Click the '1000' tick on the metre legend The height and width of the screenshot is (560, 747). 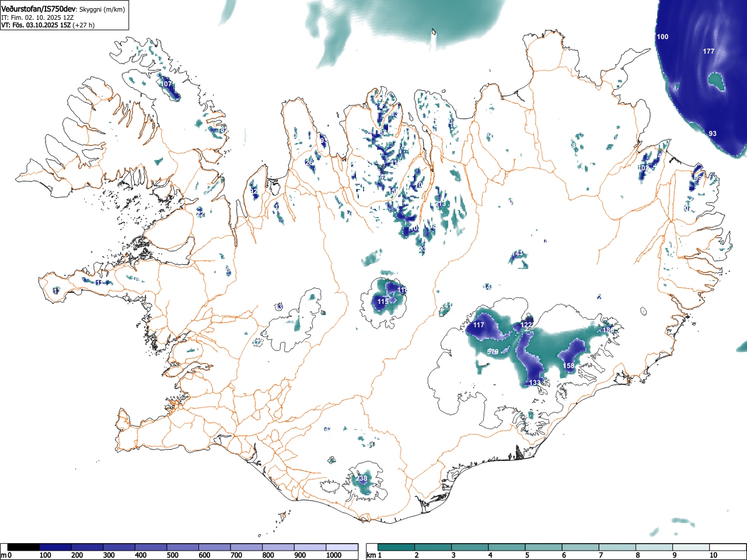point(334,555)
